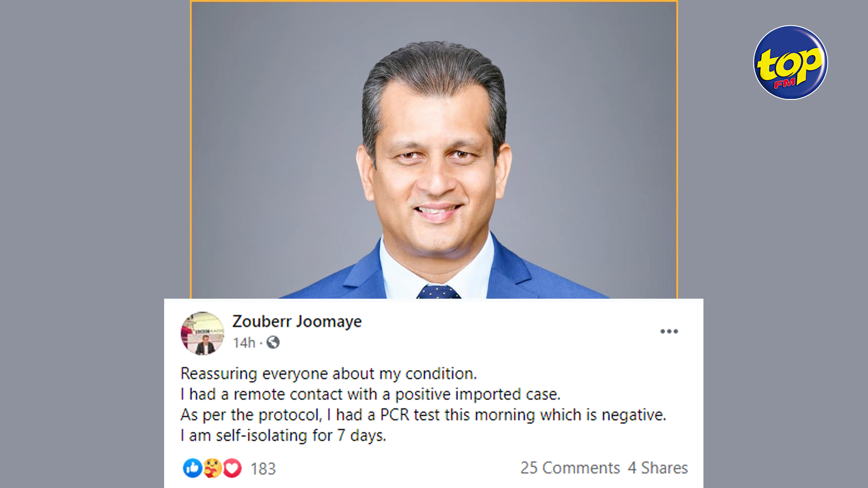Click the 14h post timestamp
This screenshot has width=868, height=488.
[x=244, y=343]
